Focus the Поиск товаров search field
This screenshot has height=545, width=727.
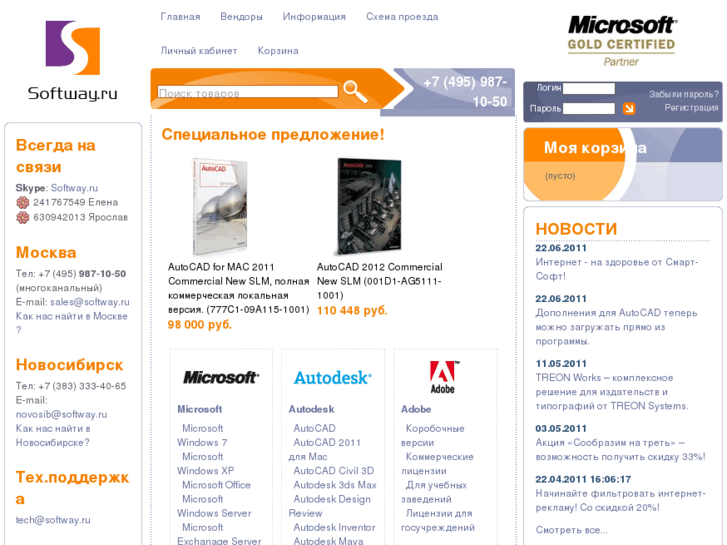[248, 92]
